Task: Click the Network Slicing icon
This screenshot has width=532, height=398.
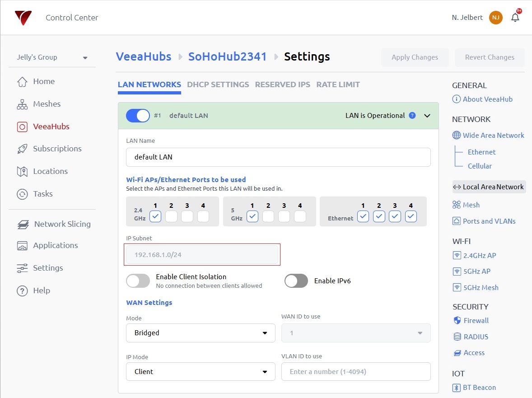Action: 23,224
